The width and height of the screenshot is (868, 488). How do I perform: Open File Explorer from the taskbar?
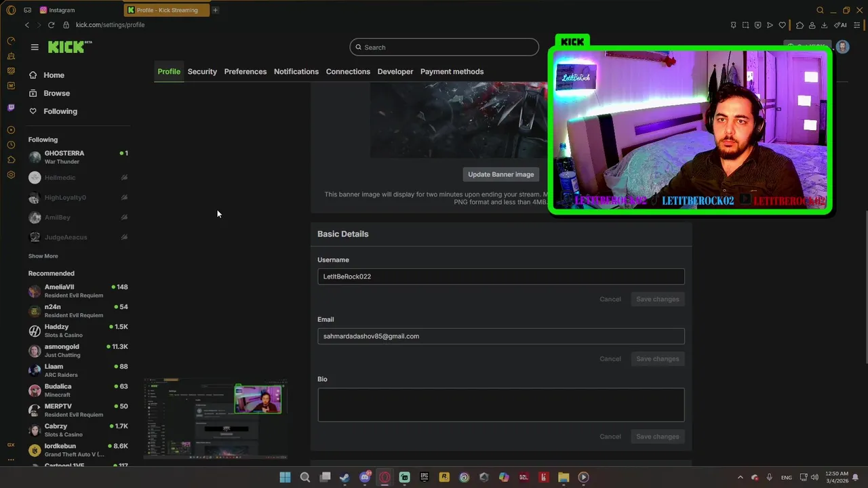point(564,477)
